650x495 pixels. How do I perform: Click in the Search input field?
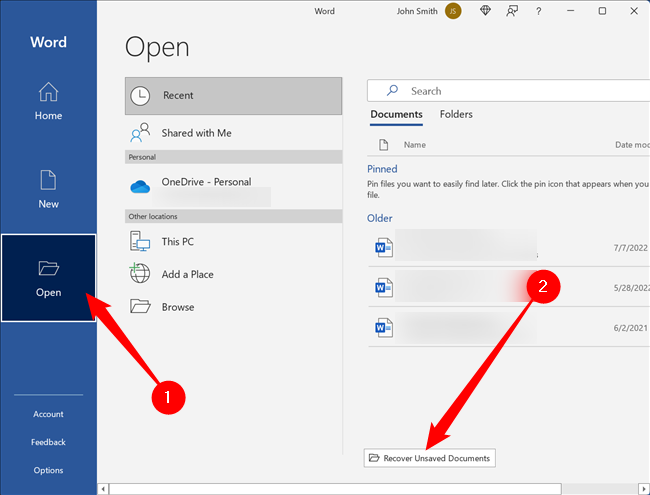click(520, 91)
